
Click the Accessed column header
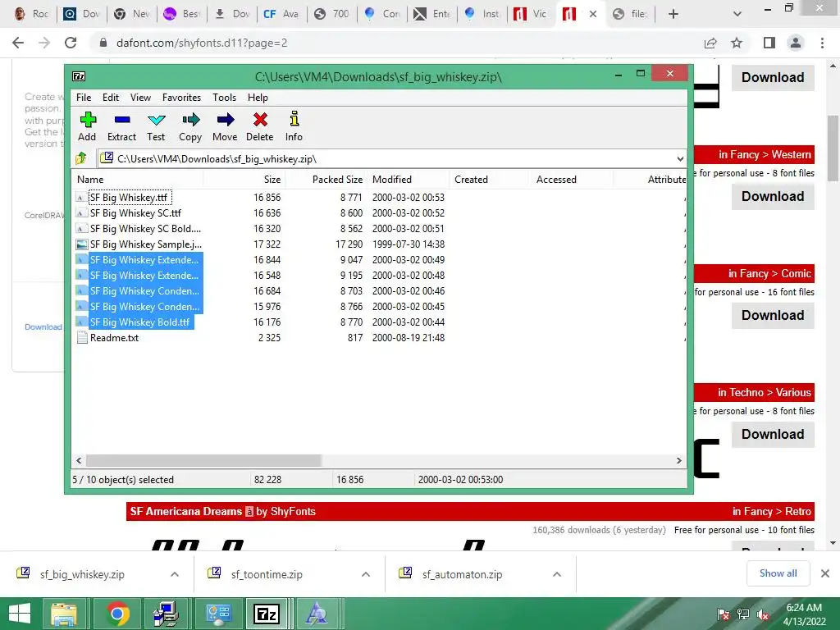[x=572, y=180]
